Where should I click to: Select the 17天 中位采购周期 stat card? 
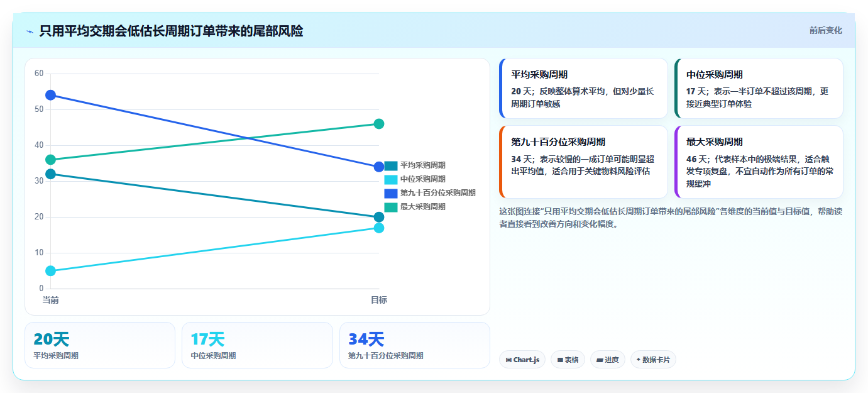257,345
